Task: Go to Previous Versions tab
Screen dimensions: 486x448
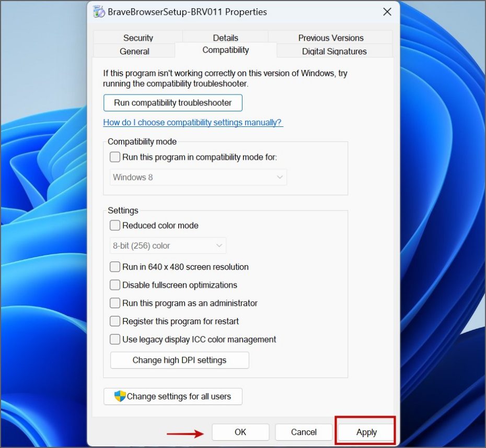Action: pos(330,38)
